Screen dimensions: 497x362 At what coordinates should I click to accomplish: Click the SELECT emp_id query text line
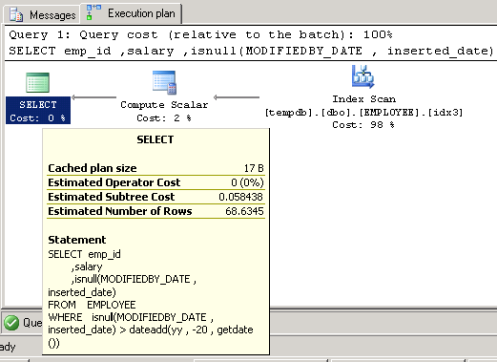point(251,51)
